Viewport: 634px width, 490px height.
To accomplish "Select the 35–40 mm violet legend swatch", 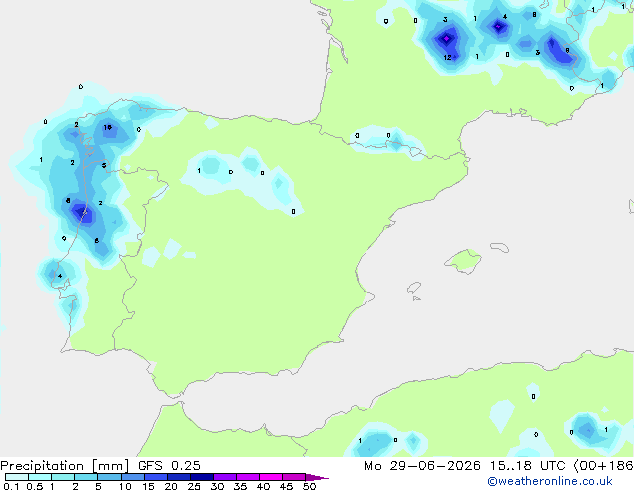I will tap(248, 477).
